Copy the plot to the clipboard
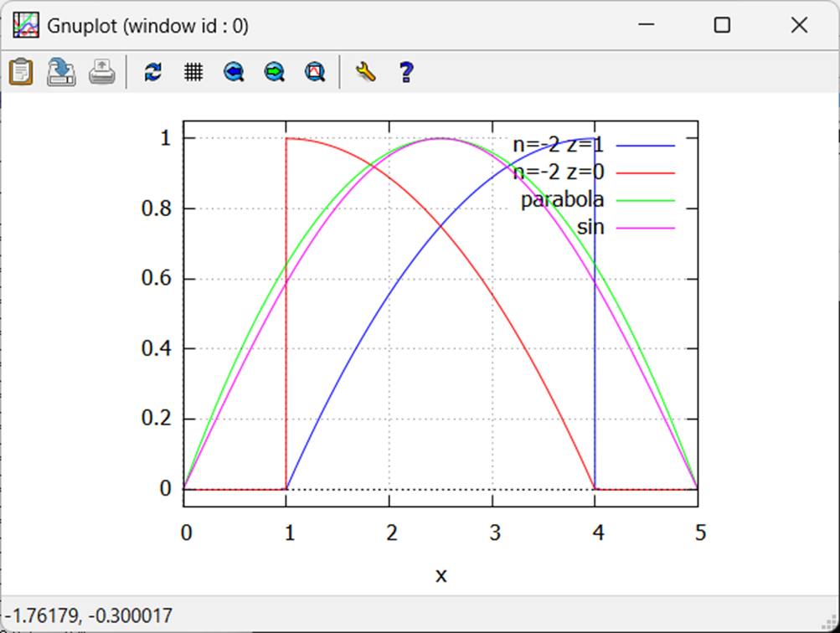This screenshot has height=633, width=840. pyautogui.click(x=21, y=72)
